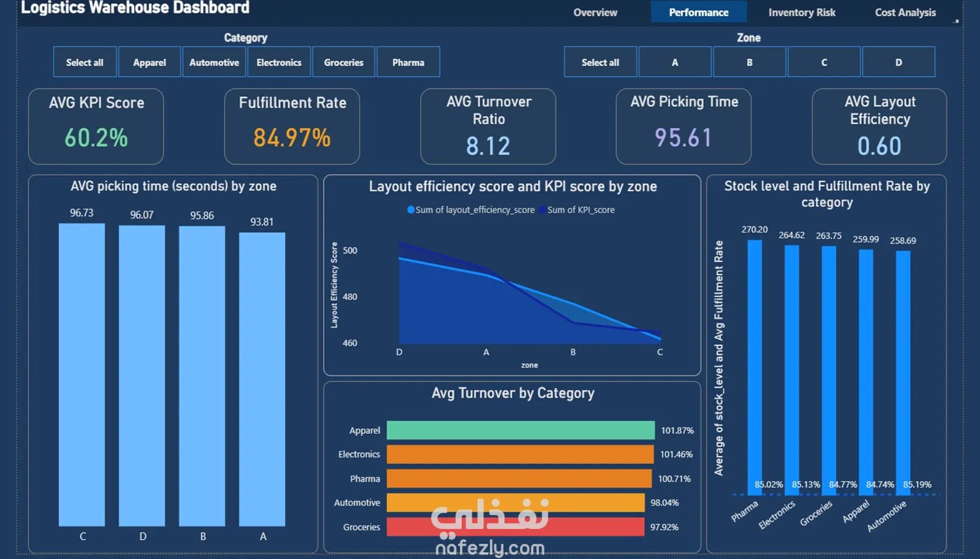This screenshot has height=559, width=980.
Task: Select the Performance tab
Action: coord(699,12)
